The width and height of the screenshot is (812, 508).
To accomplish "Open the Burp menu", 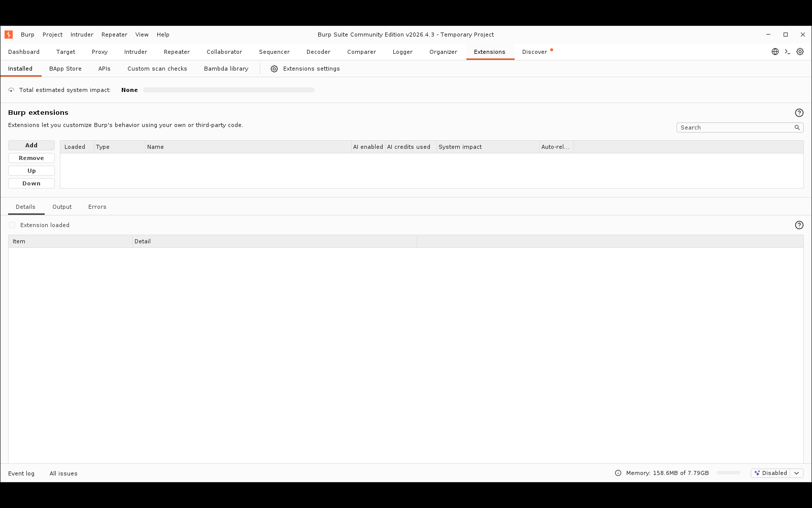I will (27, 35).
